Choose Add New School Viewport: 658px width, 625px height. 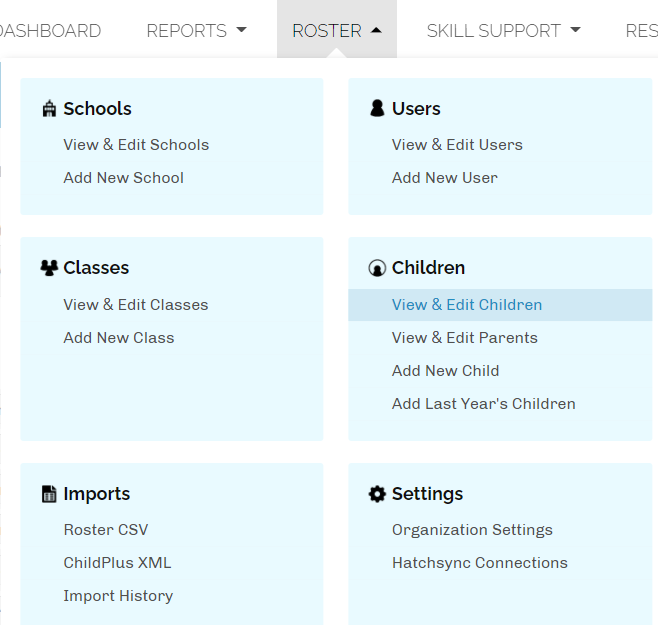coord(123,178)
